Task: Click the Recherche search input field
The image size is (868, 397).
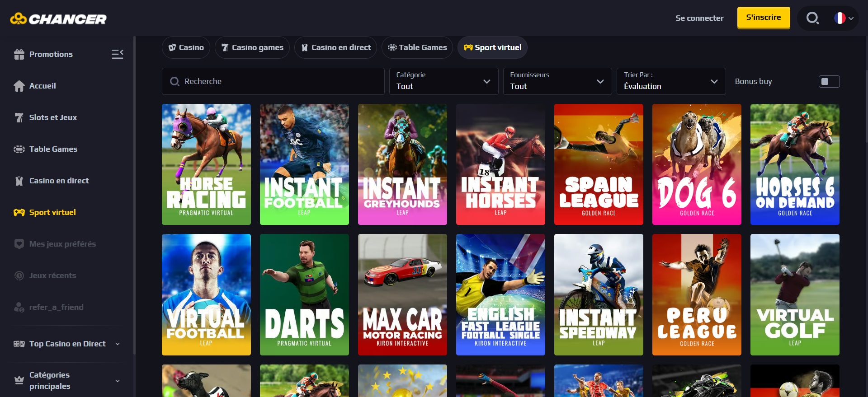Action: [273, 81]
